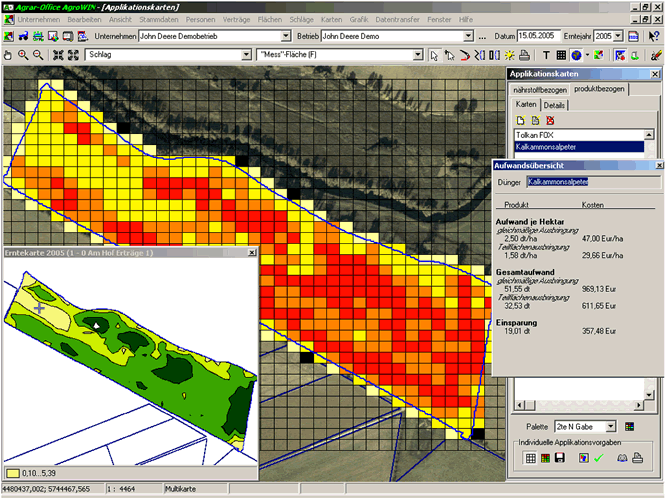Open the Details tab

pyautogui.click(x=555, y=105)
